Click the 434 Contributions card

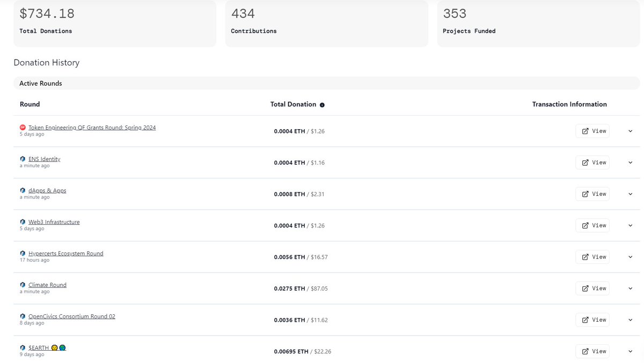click(327, 23)
